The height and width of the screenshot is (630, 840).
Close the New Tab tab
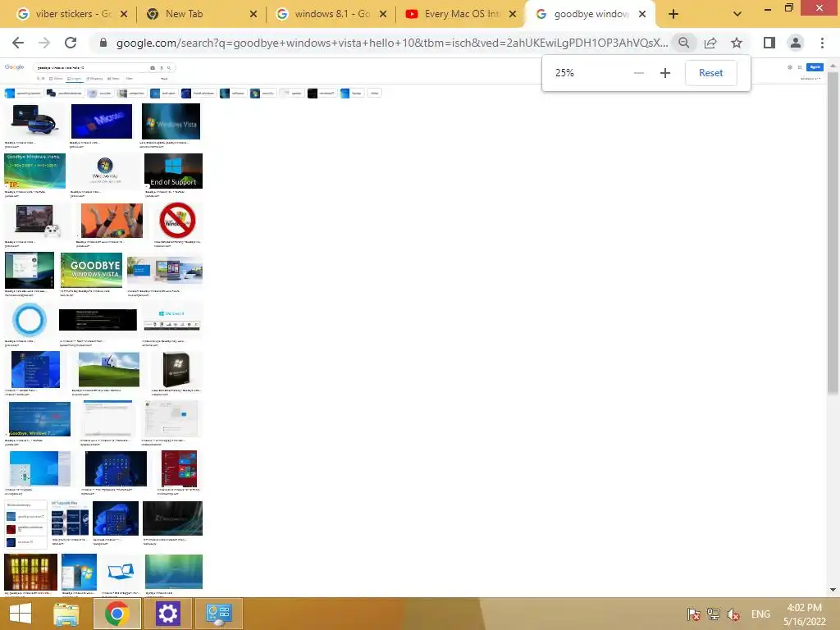253,14
